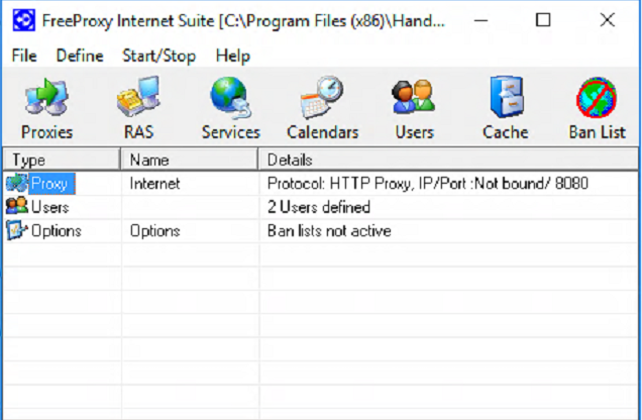The width and height of the screenshot is (642, 420).
Task: Click the RAS telephone icon
Action: click(138, 108)
